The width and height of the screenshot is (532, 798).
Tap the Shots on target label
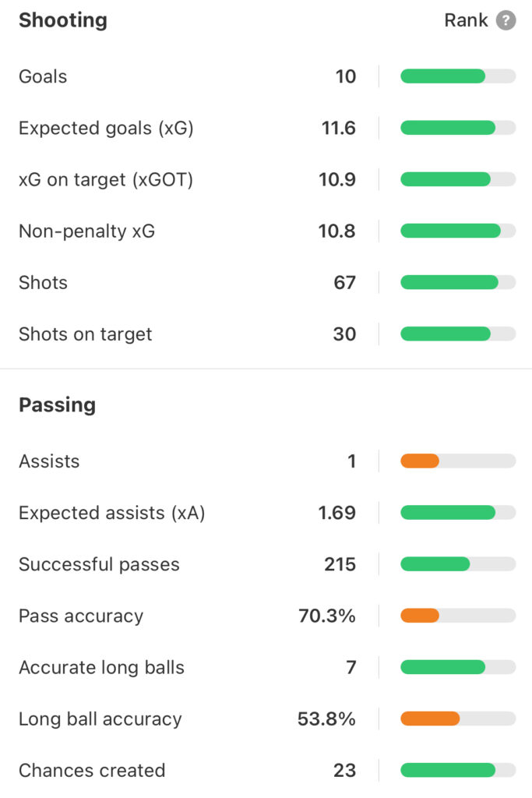pyautogui.click(x=86, y=334)
